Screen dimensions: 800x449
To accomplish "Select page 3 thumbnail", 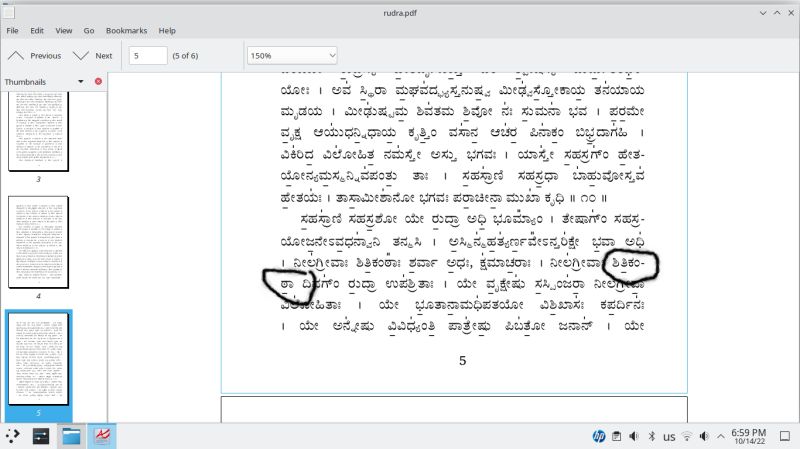I will (x=38, y=131).
